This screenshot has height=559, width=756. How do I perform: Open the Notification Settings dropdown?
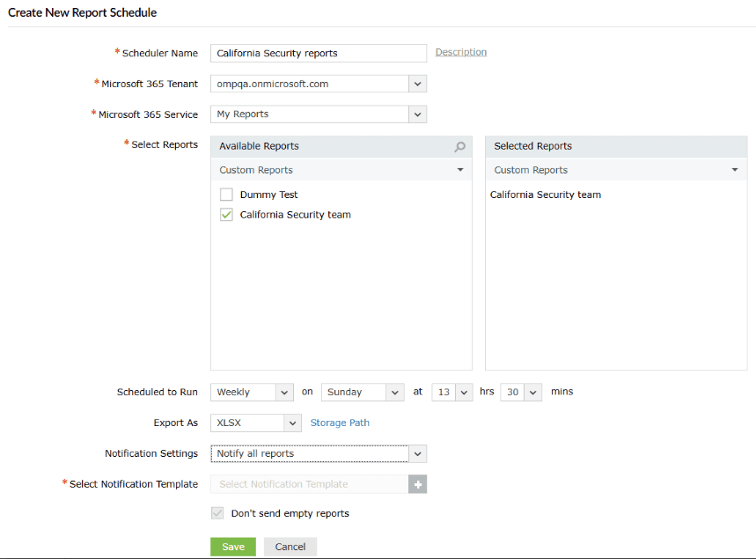click(x=417, y=453)
